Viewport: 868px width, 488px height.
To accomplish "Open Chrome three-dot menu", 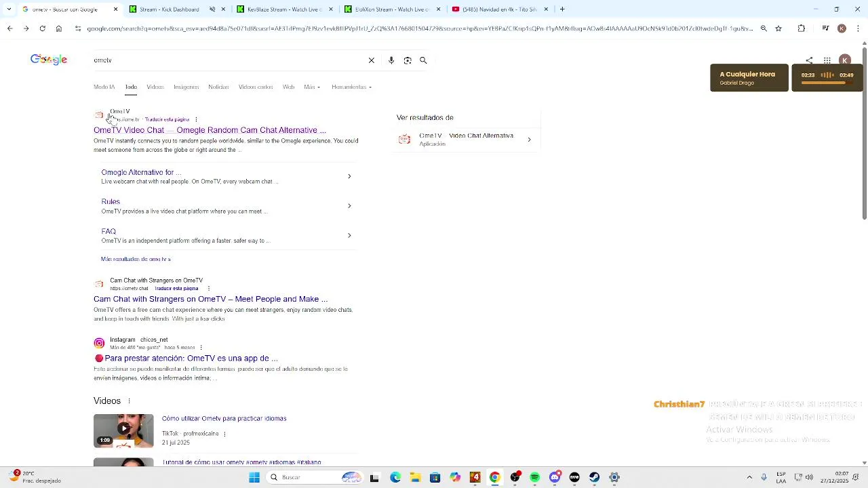I will point(857,28).
